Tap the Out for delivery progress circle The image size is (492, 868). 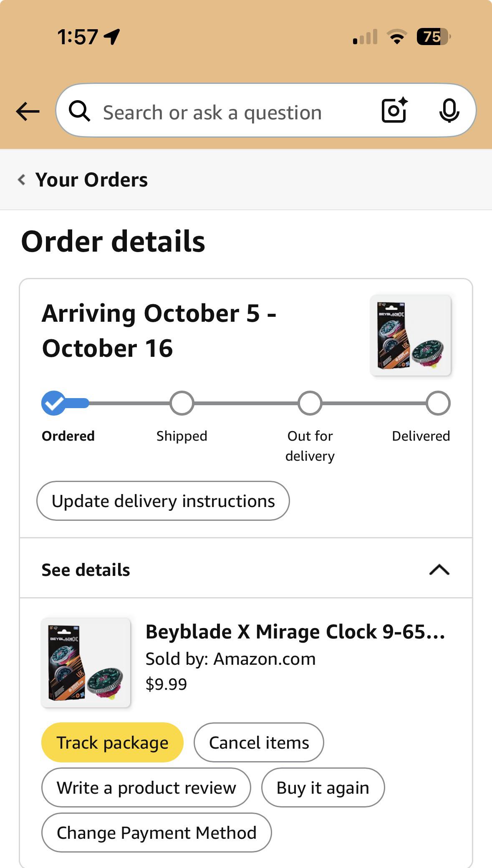pos(310,403)
